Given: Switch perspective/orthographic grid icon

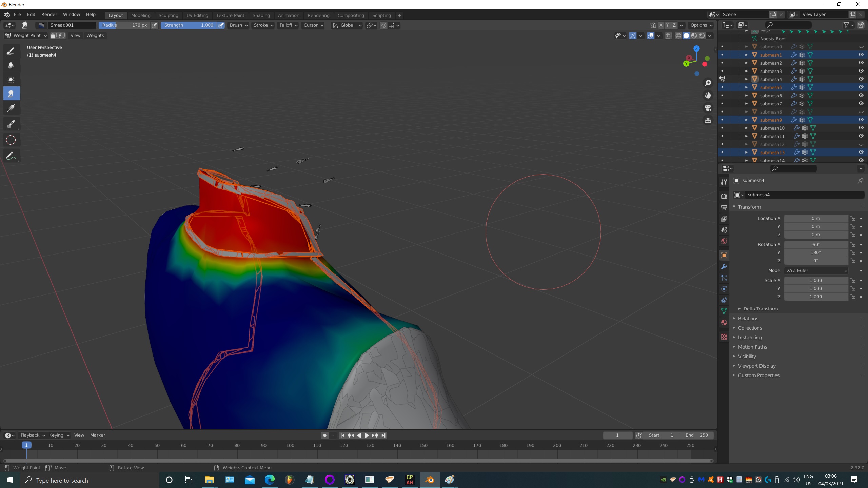Looking at the screenshot, I should [x=708, y=120].
